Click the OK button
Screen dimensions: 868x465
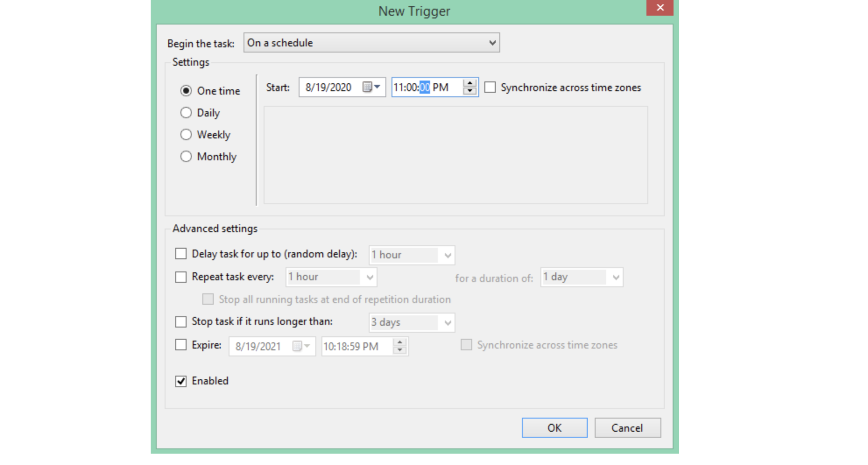554,428
